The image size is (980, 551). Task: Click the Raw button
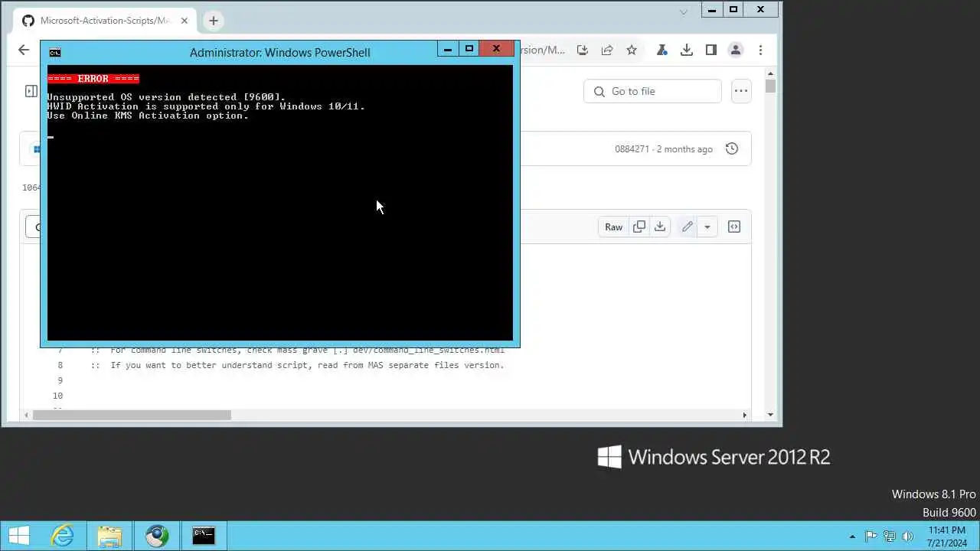click(x=614, y=227)
